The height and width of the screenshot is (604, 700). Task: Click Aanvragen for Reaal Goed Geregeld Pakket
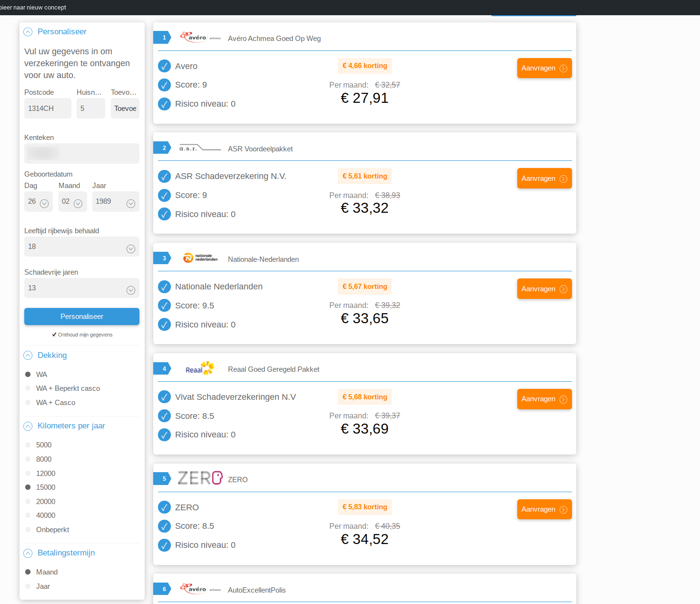point(544,399)
